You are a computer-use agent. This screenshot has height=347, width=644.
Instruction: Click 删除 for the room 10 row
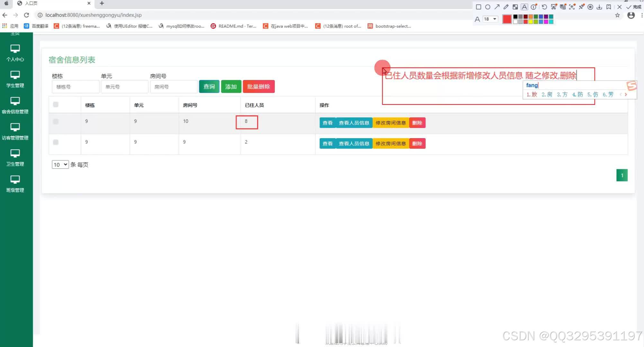[x=417, y=123]
